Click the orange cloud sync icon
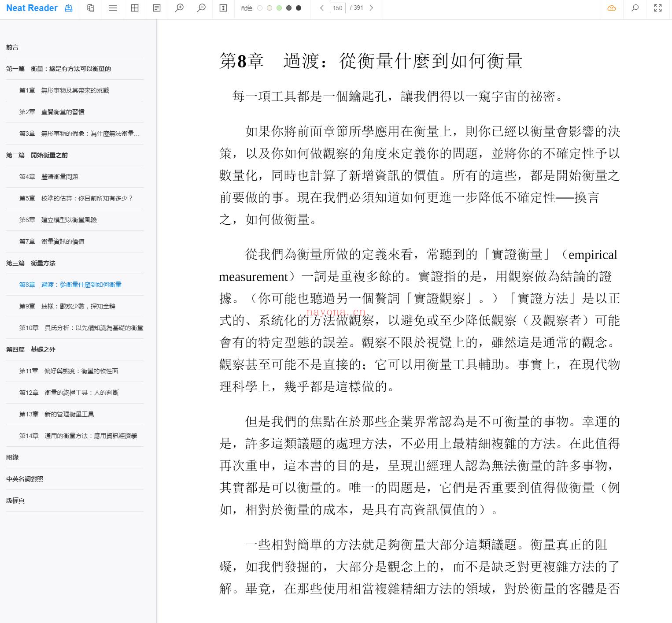 click(612, 8)
